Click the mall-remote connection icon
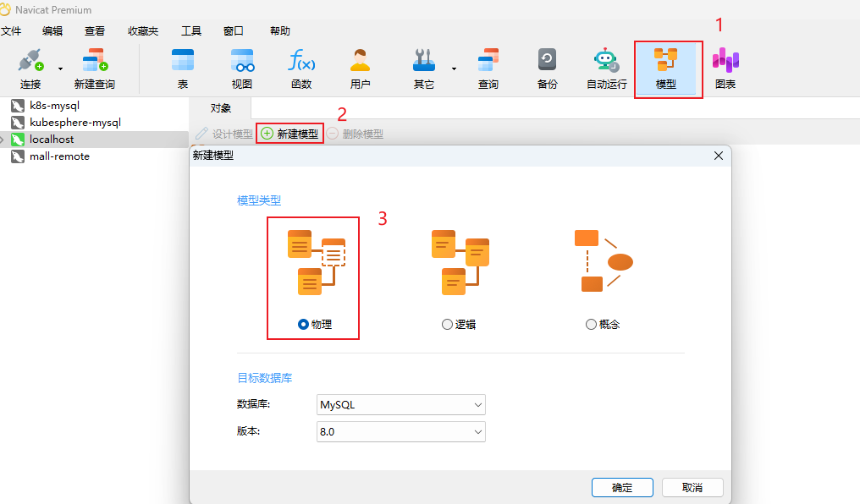This screenshot has height=504, width=860. [x=18, y=156]
